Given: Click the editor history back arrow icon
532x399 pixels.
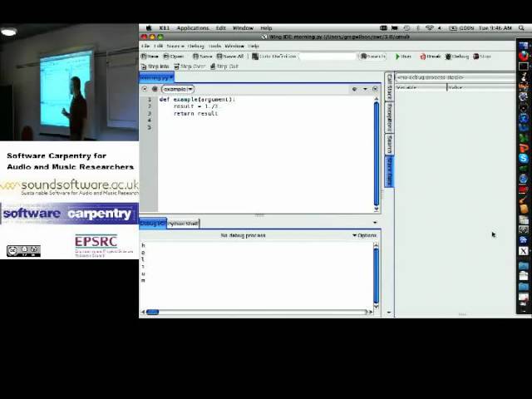Looking at the screenshot, I should click(145, 89).
